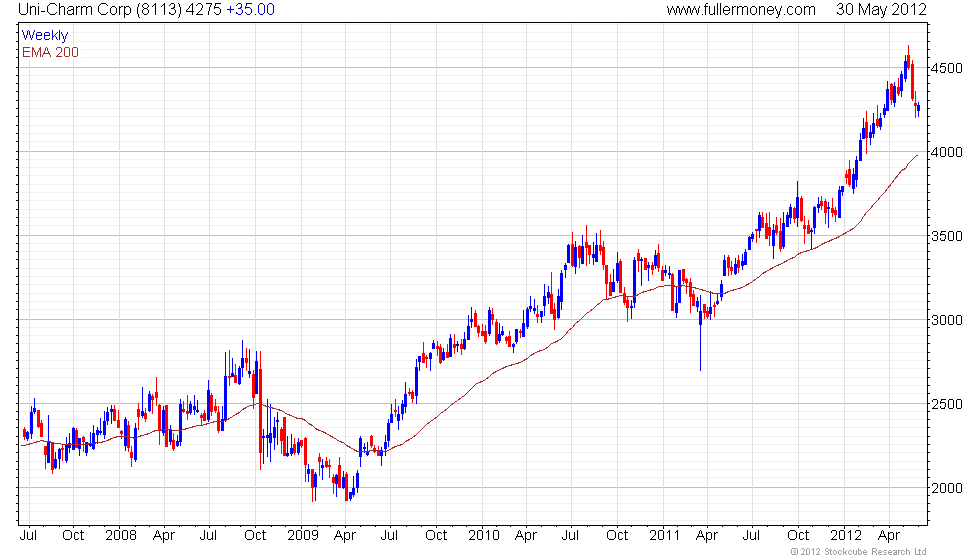Click the 3500 price axis label

(946, 236)
